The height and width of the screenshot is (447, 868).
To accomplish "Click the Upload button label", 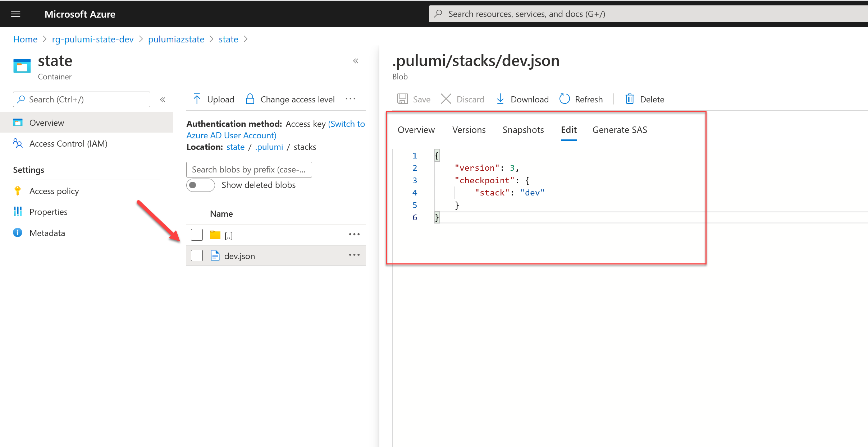I will (220, 100).
